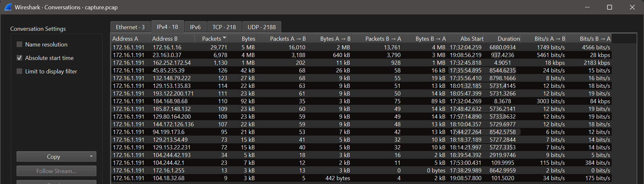This screenshot has height=184, width=644.
Task: Sort by Abs Start column header
Action: tap(465, 38)
